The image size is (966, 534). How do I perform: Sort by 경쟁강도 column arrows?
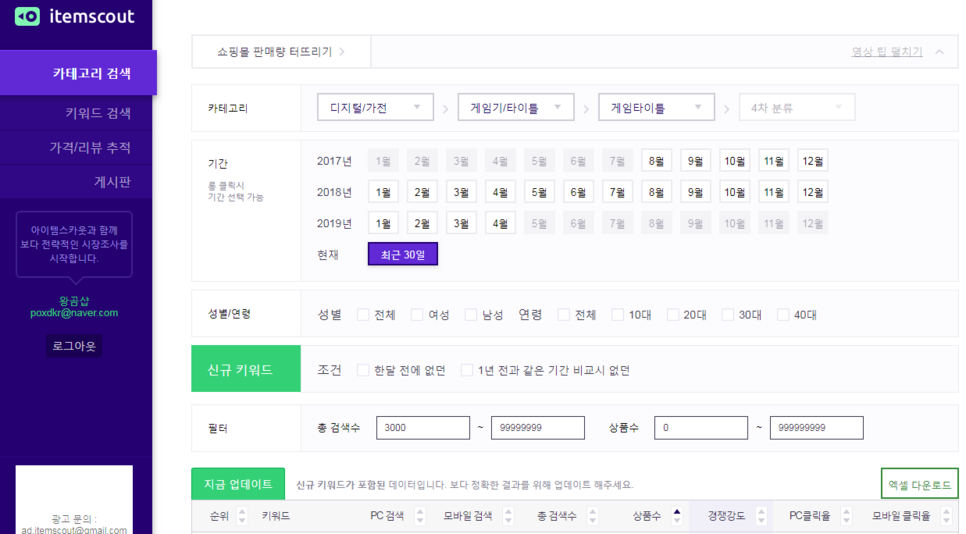761,516
